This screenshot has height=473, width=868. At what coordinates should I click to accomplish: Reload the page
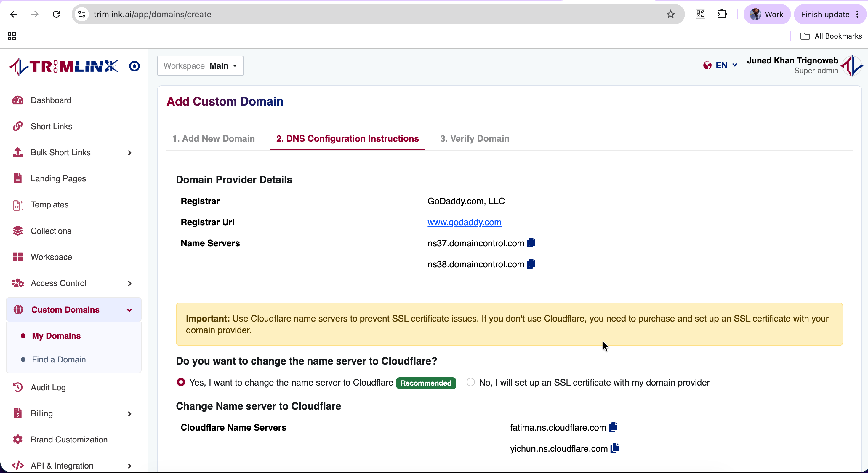pyautogui.click(x=56, y=14)
